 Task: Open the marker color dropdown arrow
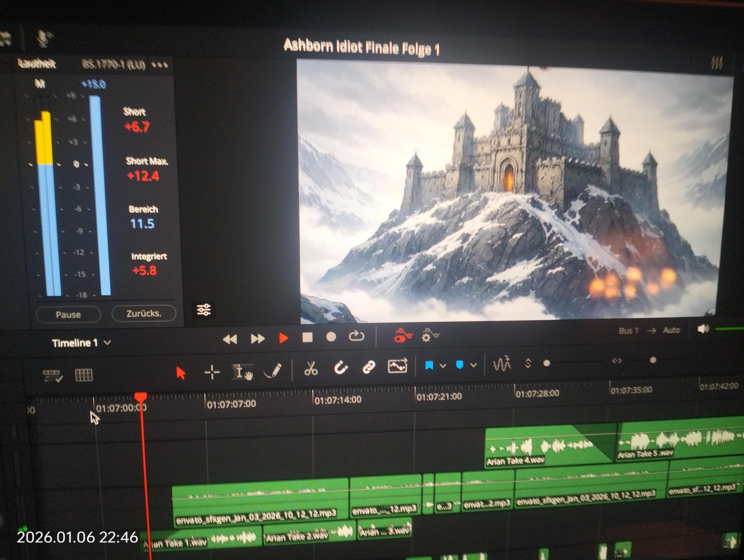click(474, 365)
